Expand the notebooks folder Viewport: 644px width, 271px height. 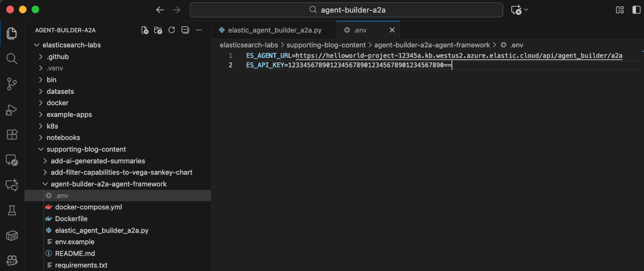(63, 138)
